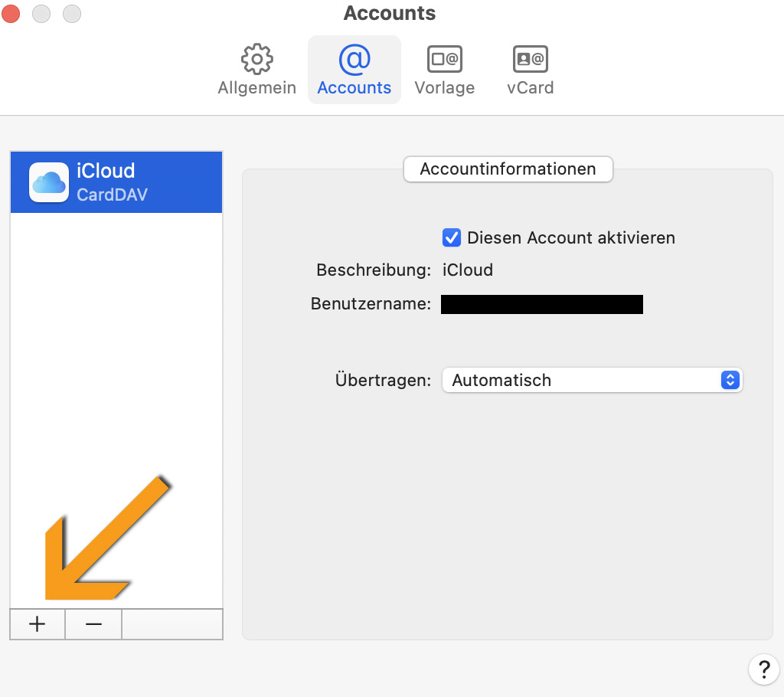Open help with the question mark button
This screenshot has width=784, height=697.
[763, 669]
